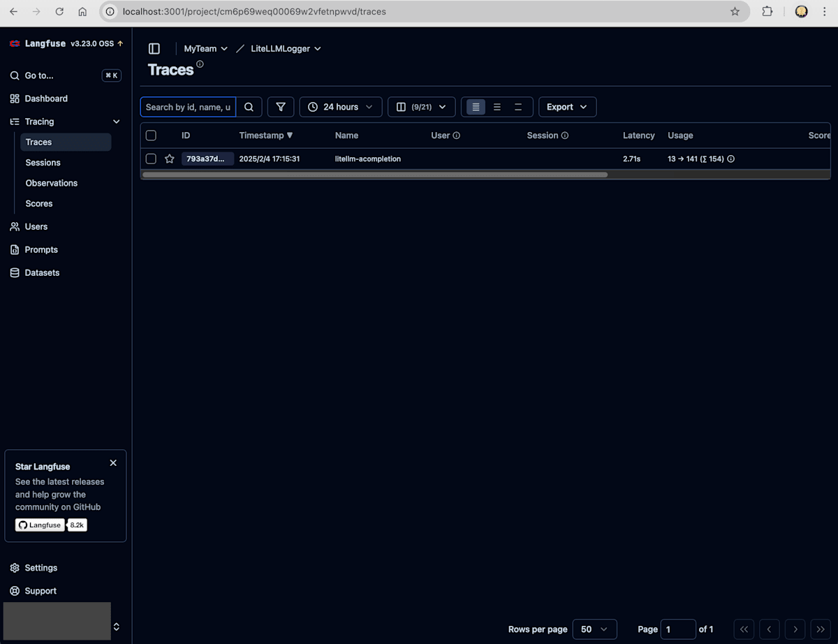
Task: Open the filter funnel button
Action: pyautogui.click(x=281, y=107)
